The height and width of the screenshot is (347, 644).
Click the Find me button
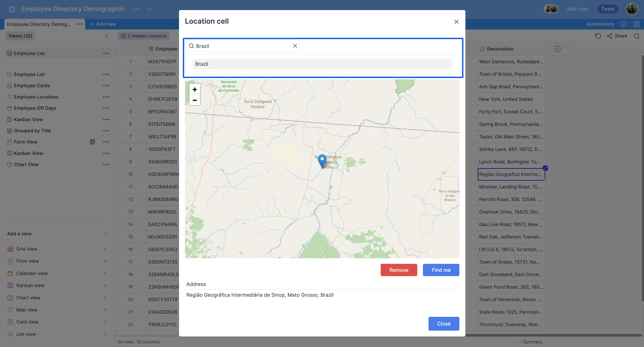(x=441, y=270)
